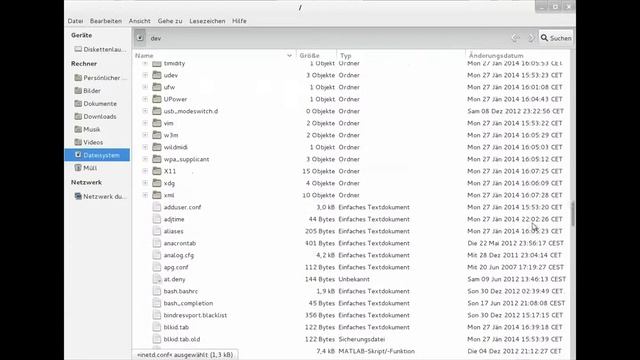Image resolution: width=640 pixels, height=360 pixels.
Task: Select the ufw folder icon
Action: click(x=157, y=87)
